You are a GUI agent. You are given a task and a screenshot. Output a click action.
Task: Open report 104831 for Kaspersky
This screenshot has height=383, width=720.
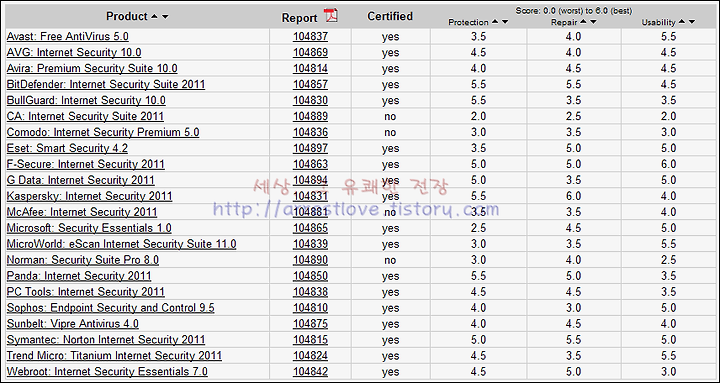click(x=310, y=196)
